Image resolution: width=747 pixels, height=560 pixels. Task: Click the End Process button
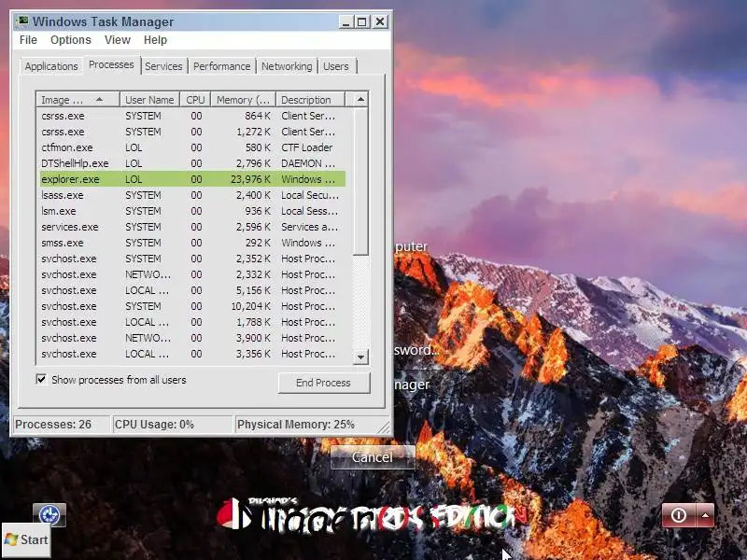pyautogui.click(x=323, y=383)
